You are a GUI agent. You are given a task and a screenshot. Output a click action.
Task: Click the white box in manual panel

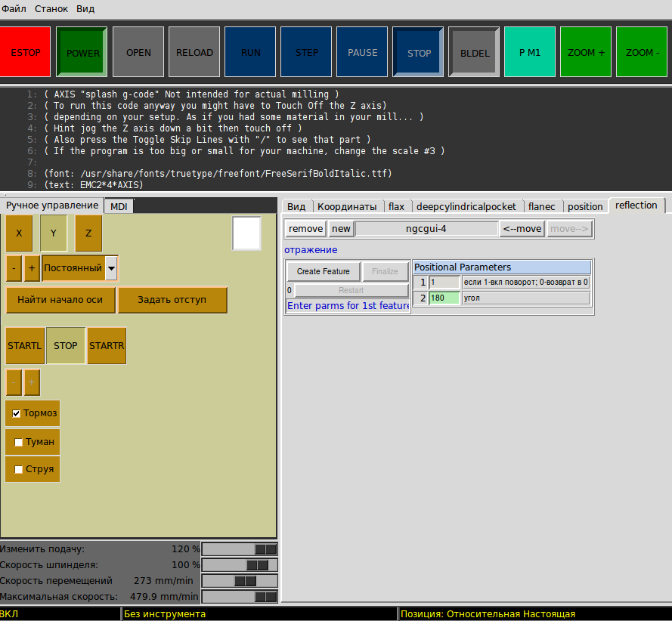[246, 233]
